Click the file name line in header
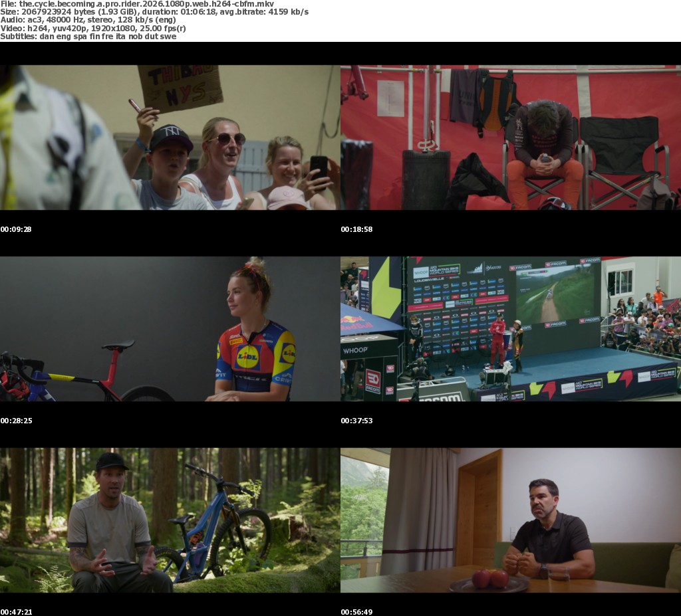This screenshot has width=681, height=616. tap(137, 4)
